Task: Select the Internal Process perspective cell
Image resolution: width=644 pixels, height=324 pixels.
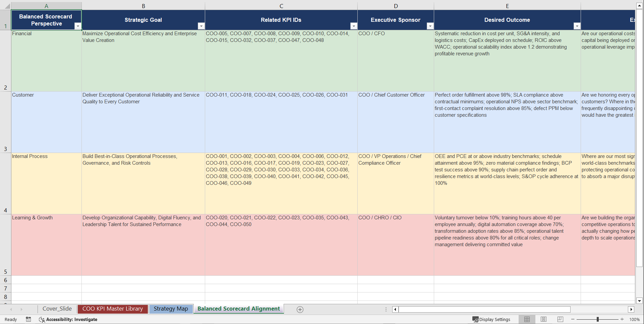Action: [x=46, y=183]
